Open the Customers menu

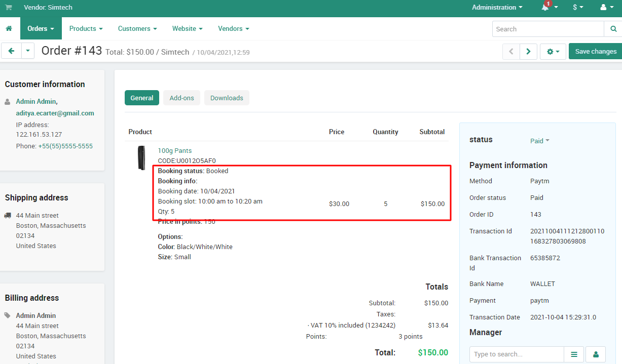tap(137, 28)
